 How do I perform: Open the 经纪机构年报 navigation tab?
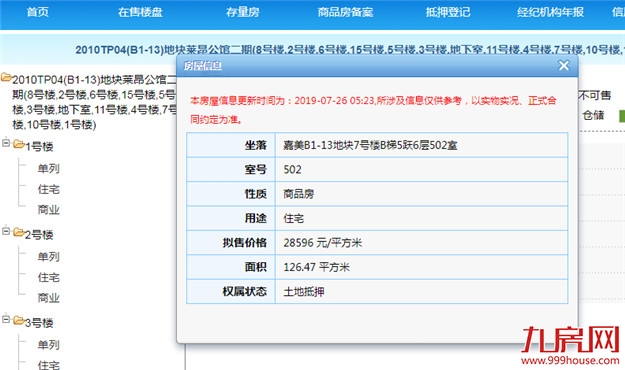[x=550, y=12]
